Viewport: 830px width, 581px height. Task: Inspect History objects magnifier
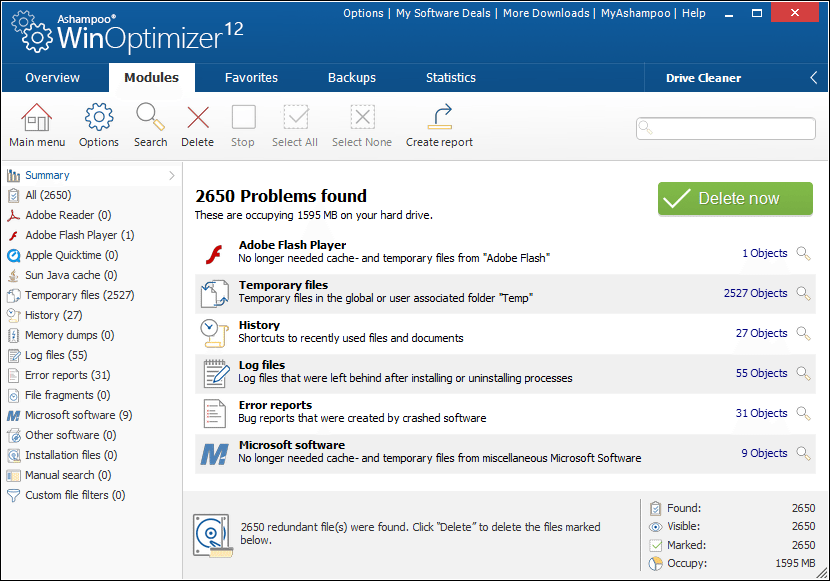pyautogui.click(x=804, y=333)
